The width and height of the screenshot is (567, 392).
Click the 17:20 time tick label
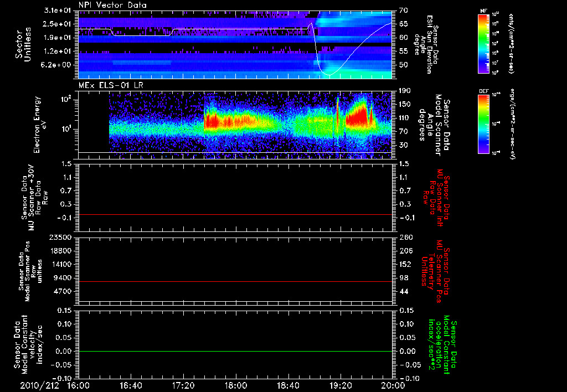[183, 385]
